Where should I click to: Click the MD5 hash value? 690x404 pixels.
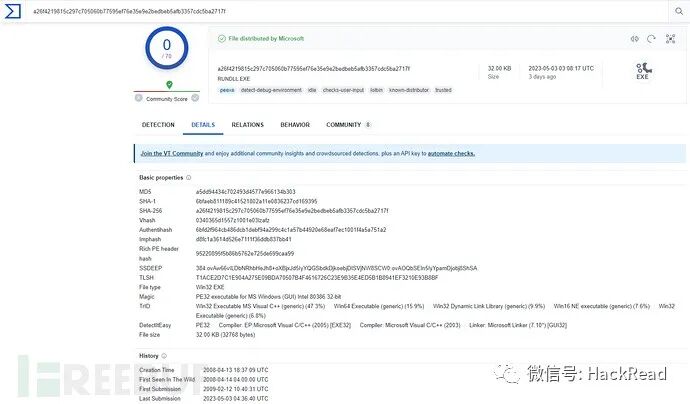pos(246,192)
